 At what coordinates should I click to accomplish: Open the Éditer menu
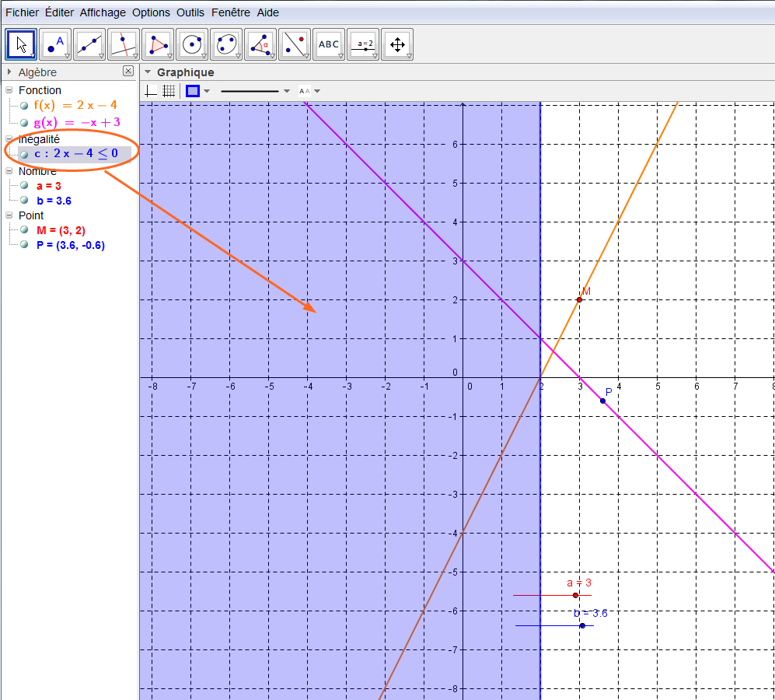(x=59, y=12)
